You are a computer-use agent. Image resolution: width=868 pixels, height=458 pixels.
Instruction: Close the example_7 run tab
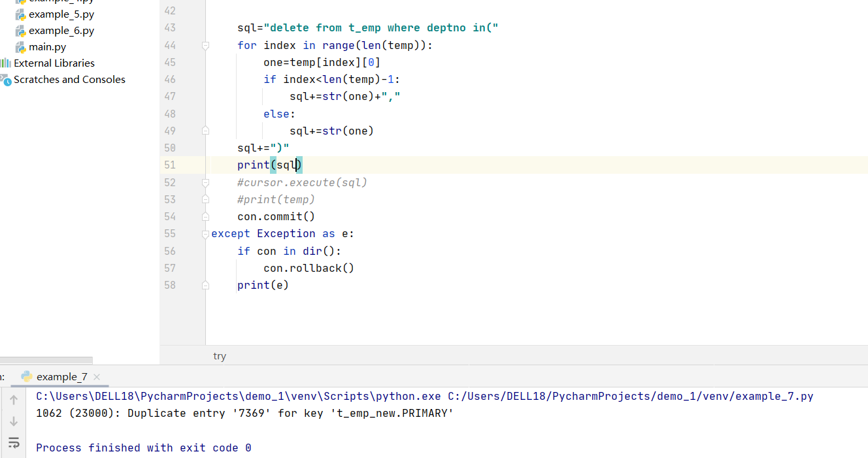[97, 377]
